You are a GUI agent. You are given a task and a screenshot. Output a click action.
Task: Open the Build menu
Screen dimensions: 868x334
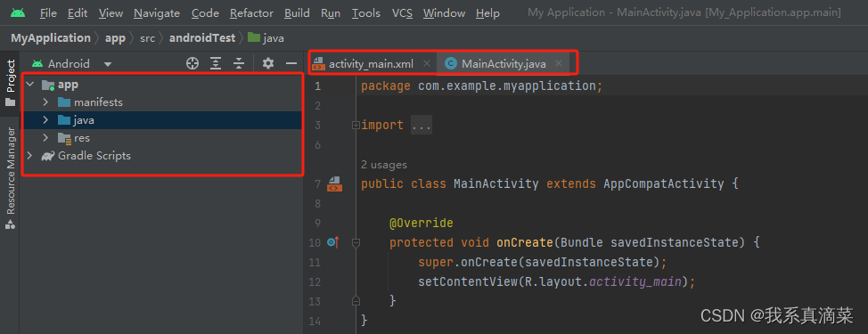click(297, 13)
